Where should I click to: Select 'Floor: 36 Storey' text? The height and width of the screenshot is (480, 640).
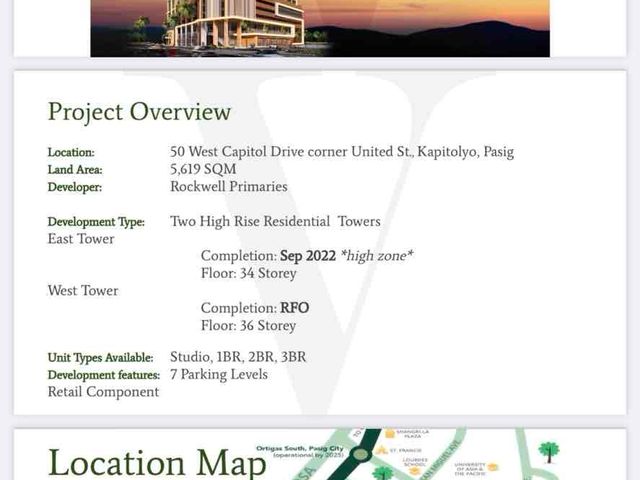(x=248, y=325)
